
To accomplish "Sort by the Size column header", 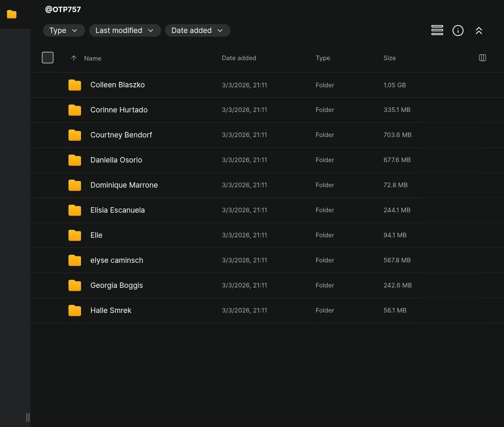I will click(x=389, y=58).
